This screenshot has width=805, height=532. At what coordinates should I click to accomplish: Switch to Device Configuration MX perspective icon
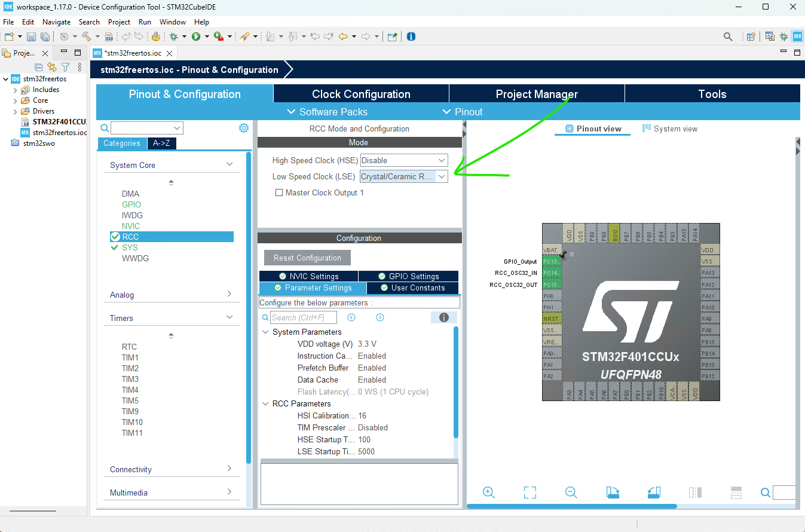(797, 36)
